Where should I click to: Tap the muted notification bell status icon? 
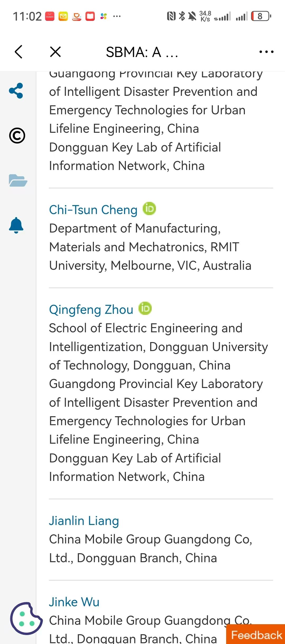coord(192,16)
